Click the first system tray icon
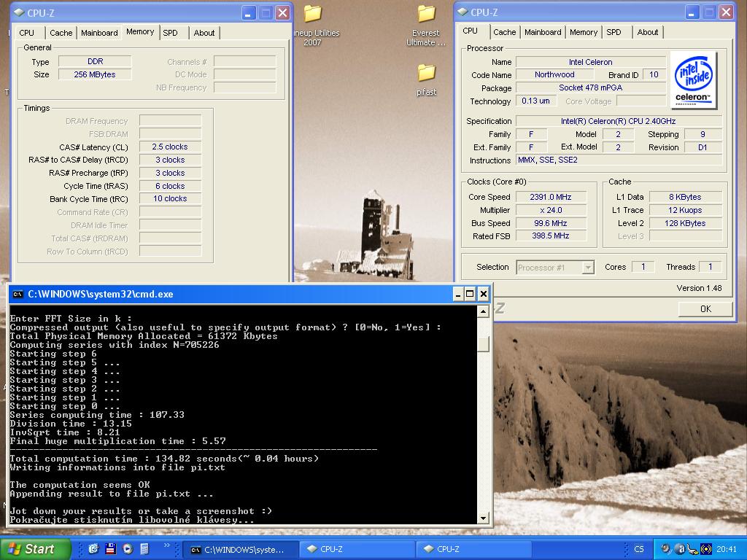The image size is (747, 560). [x=666, y=549]
